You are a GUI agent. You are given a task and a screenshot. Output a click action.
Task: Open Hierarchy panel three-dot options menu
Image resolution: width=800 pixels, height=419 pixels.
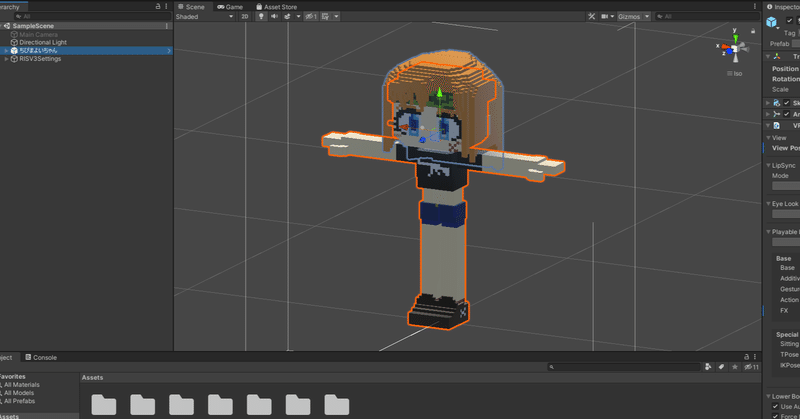point(166,6)
